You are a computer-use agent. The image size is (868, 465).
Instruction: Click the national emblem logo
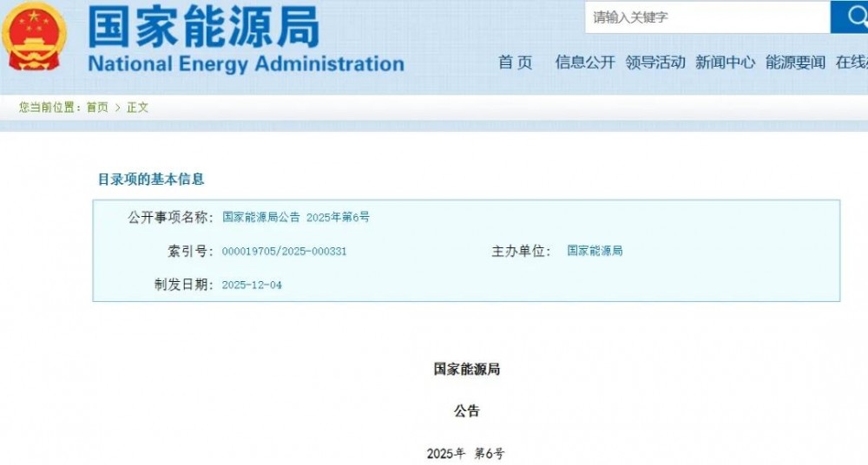(x=35, y=36)
